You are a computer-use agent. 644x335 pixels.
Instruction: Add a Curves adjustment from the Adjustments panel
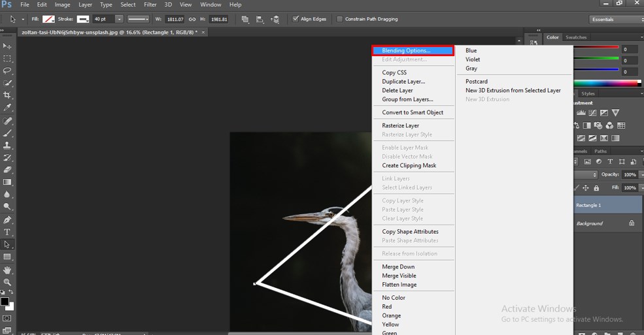592,113
